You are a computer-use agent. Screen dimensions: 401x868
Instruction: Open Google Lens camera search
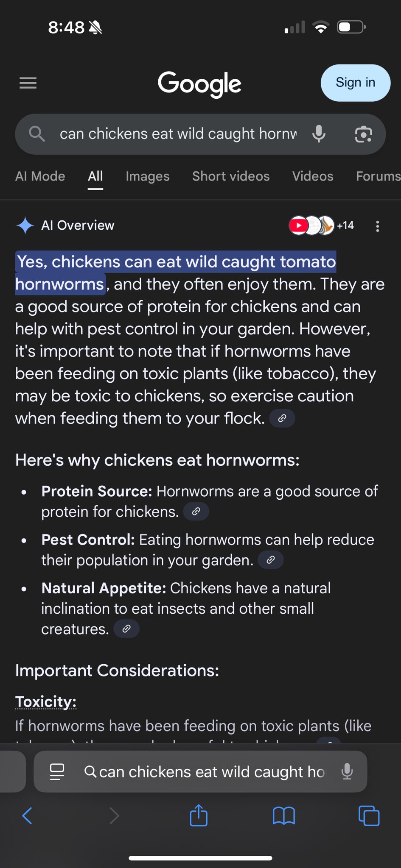click(364, 134)
